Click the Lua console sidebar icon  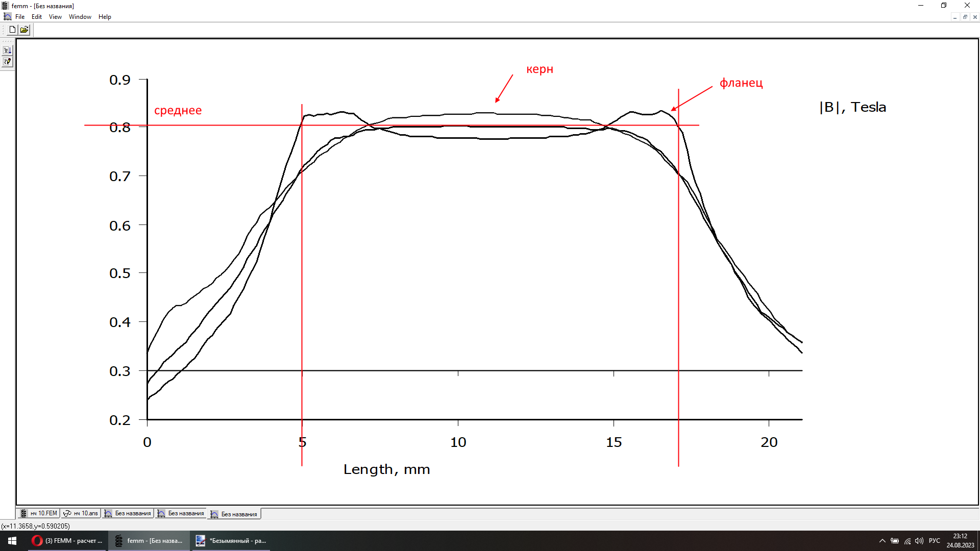(x=7, y=51)
